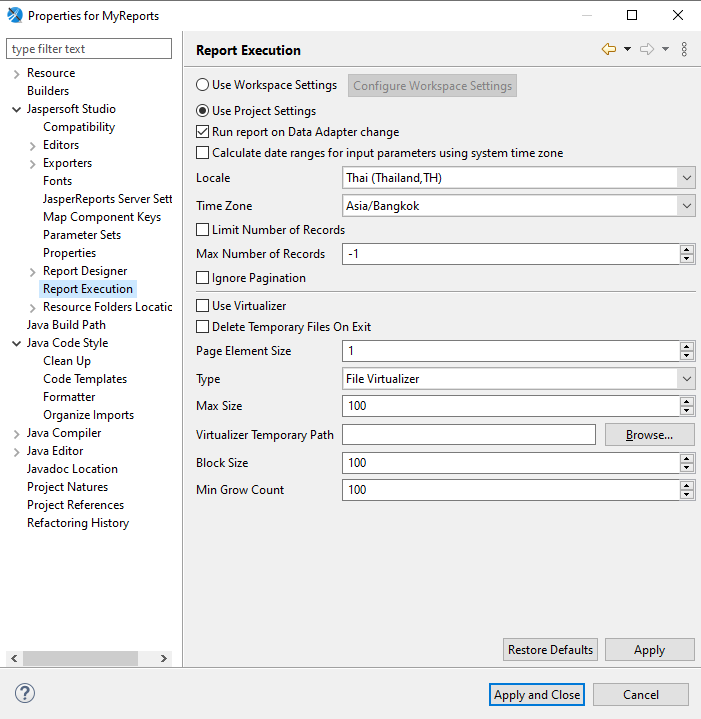
Task: Select Clean Up under Java Code Style
Action: point(67,361)
